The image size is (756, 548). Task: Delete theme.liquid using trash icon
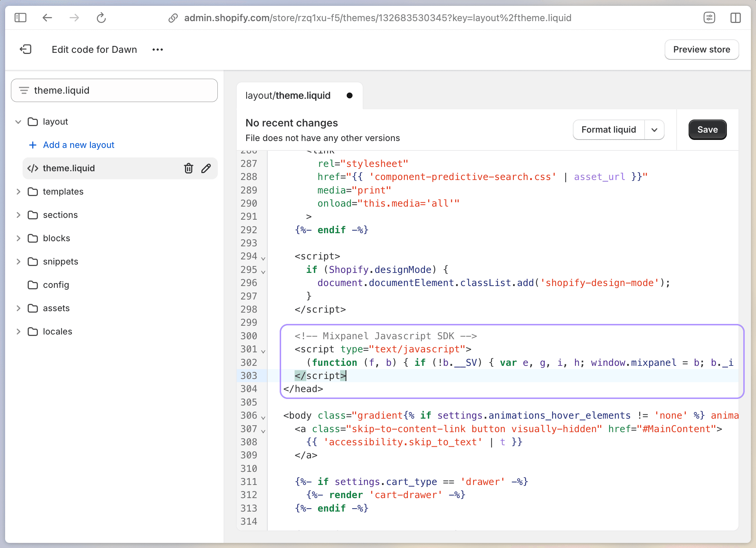[x=188, y=168]
